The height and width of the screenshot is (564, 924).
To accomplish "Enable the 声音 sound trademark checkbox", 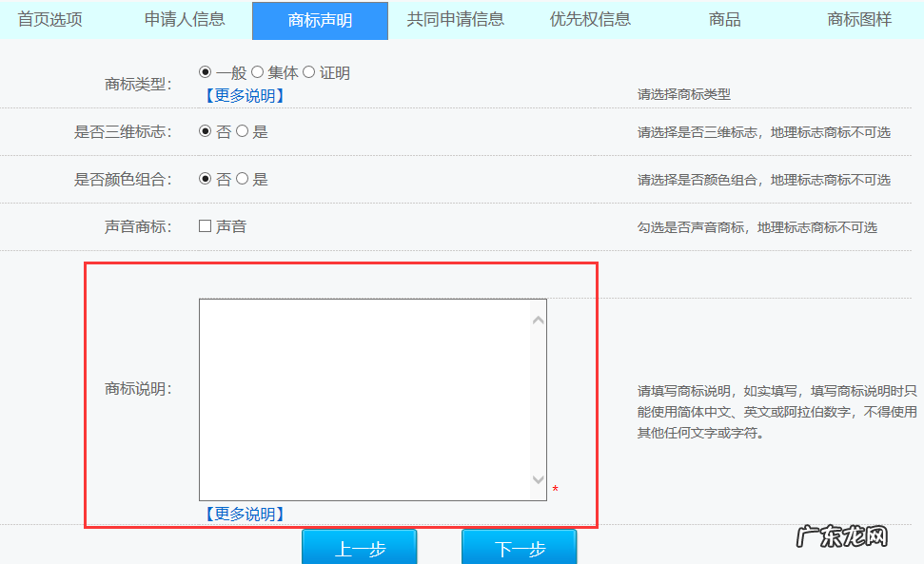I will click(x=203, y=226).
